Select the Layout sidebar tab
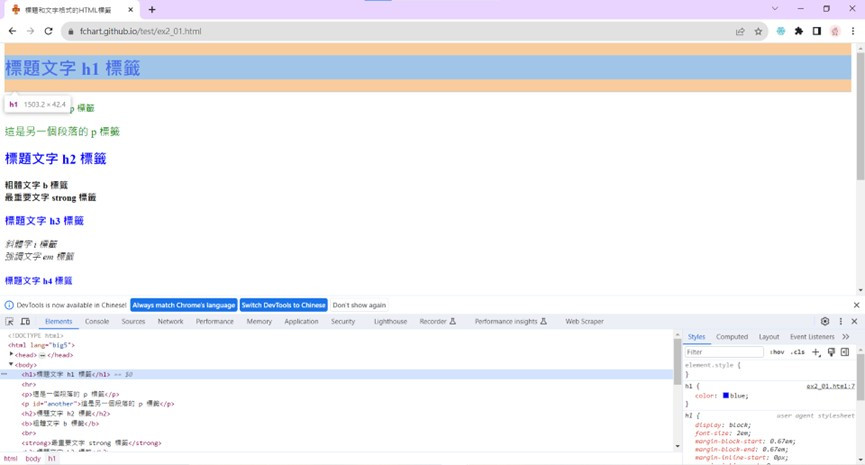This screenshot has width=865, height=465. pyautogui.click(x=769, y=337)
